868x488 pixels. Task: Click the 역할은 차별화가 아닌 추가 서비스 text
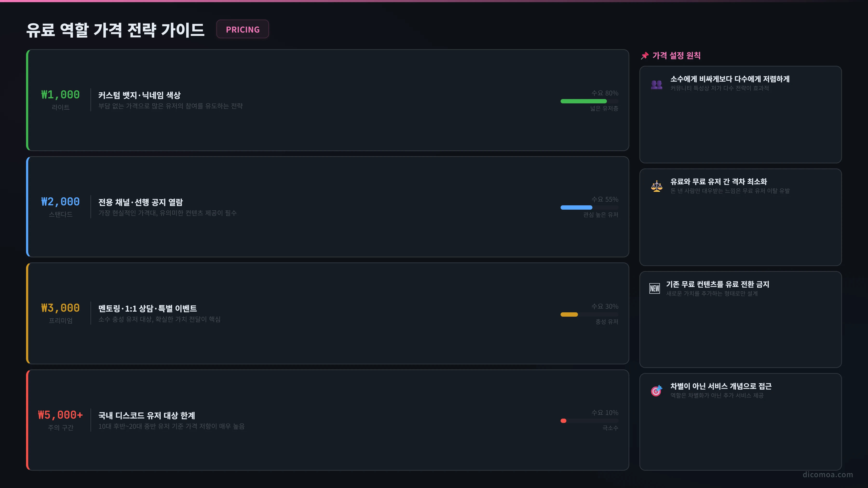(717, 395)
